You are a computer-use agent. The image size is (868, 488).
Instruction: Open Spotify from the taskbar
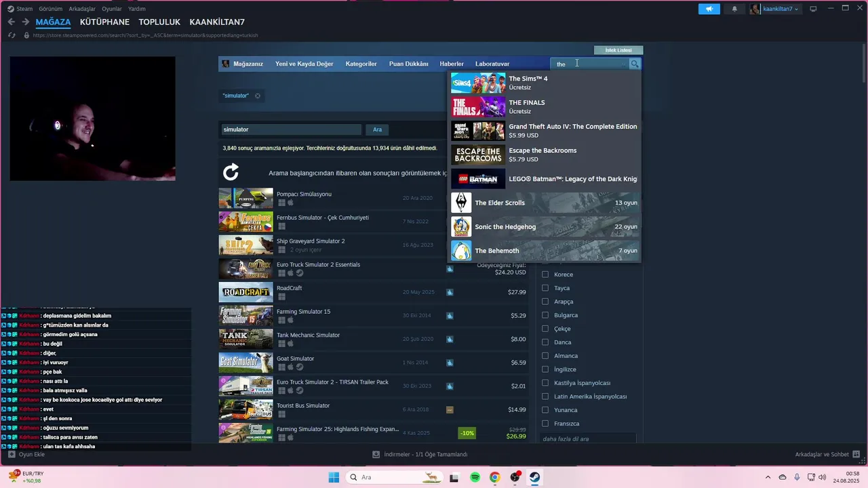[x=475, y=477]
